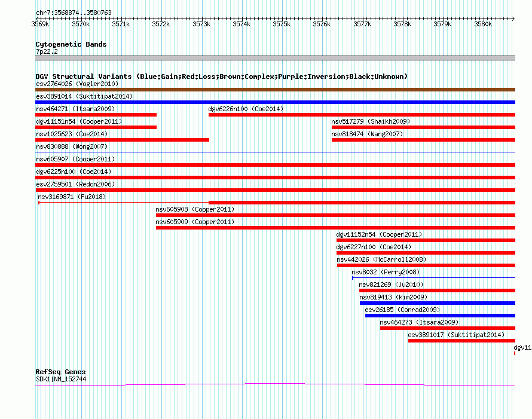The height and width of the screenshot is (419, 532).
Task: Click the 3573k ruler tick label
Action: (x=201, y=24)
